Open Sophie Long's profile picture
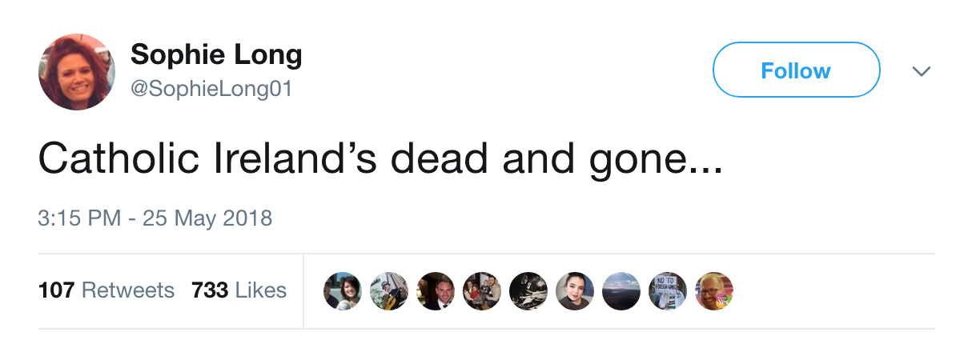 click(77, 71)
